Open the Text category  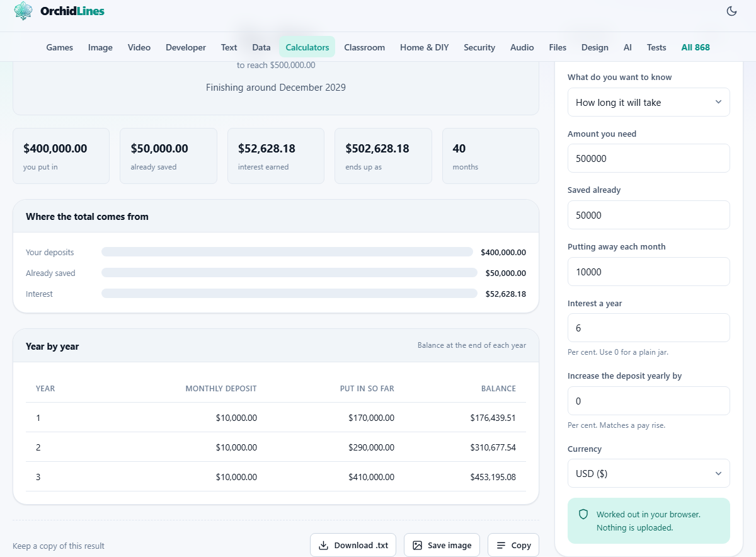[229, 47]
